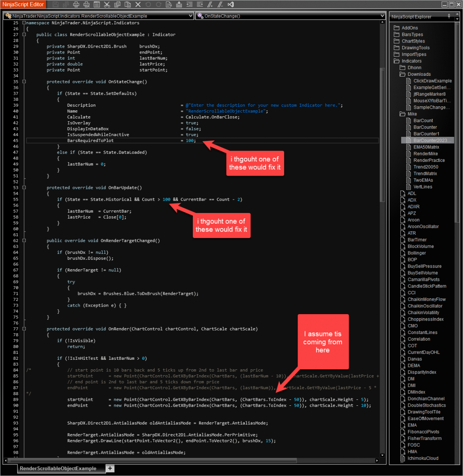Viewport: 463px width, 476px height.
Task: Collapse the OnRender method block
Action: (24, 329)
